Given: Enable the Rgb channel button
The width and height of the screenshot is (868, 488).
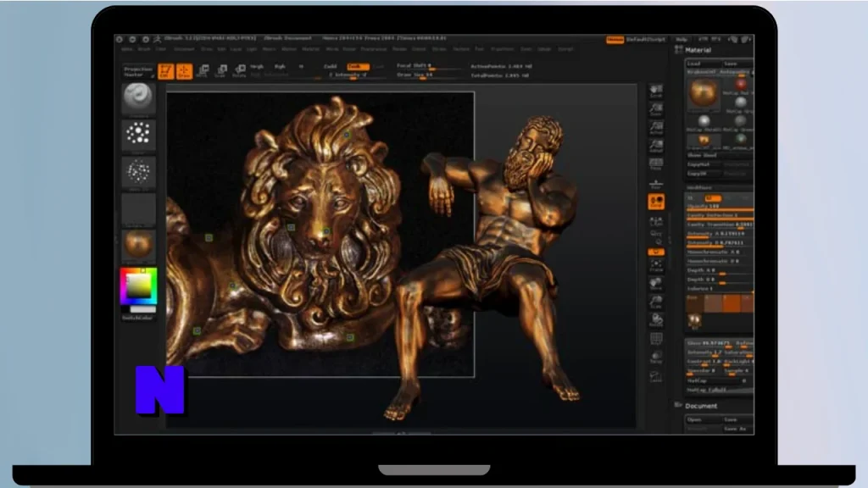Looking at the screenshot, I should coord(280,66).
